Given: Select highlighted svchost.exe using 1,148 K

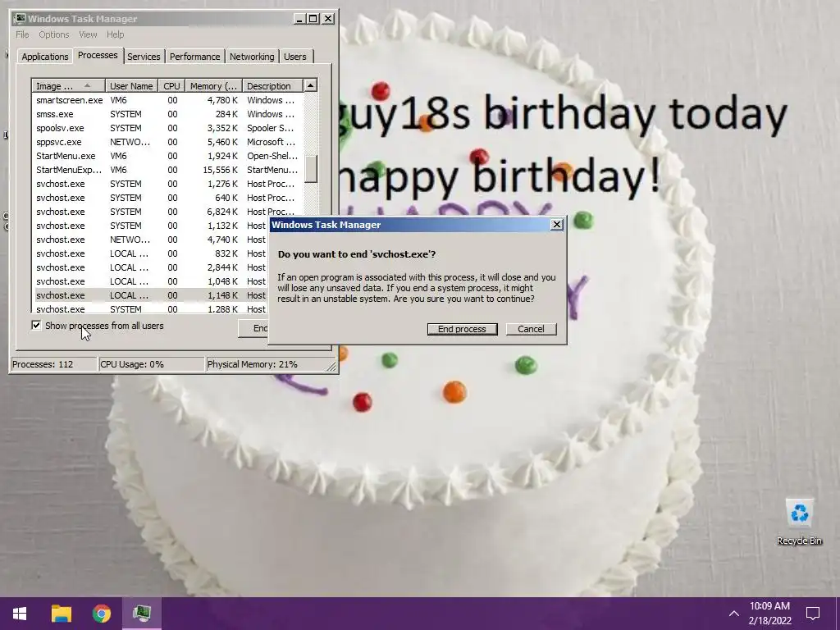Looking at the screenshot, I should [151, 295].
